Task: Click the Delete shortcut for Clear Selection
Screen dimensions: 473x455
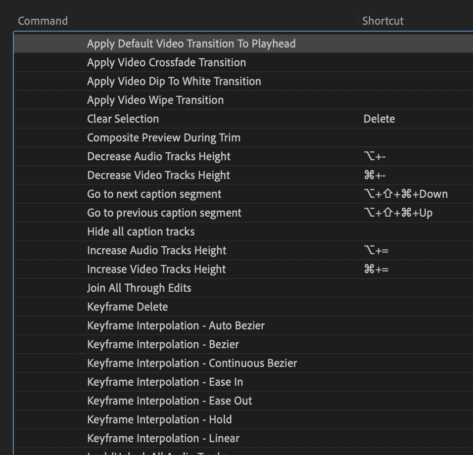Action: (379, 119)
